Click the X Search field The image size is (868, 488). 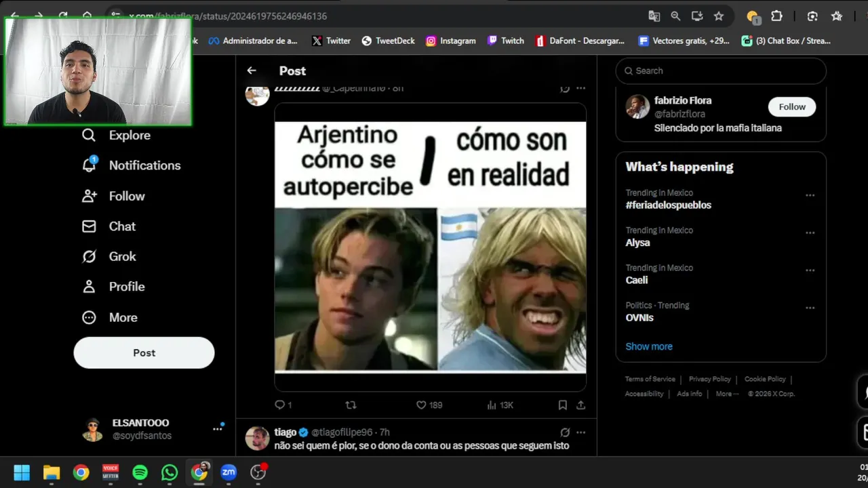(721, 70)
